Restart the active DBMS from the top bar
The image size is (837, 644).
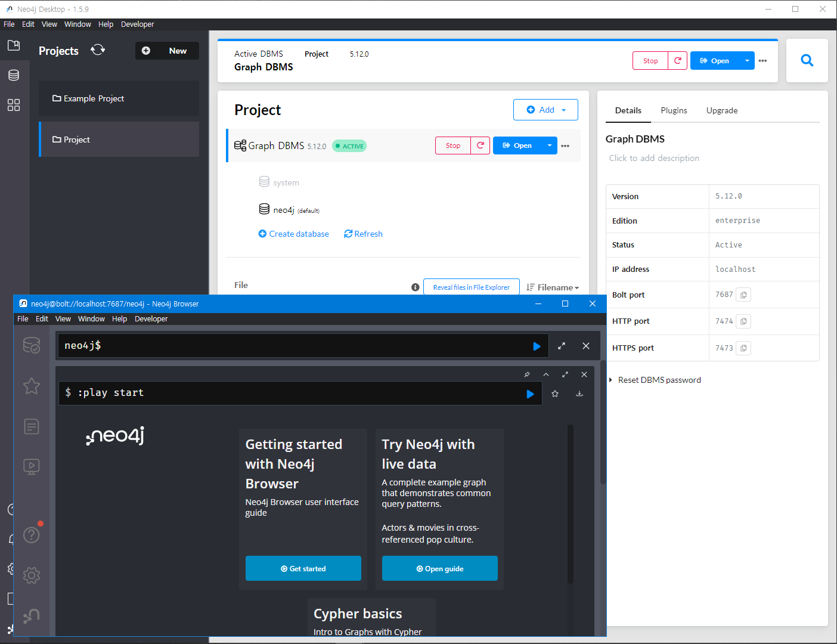coord(678,61)
